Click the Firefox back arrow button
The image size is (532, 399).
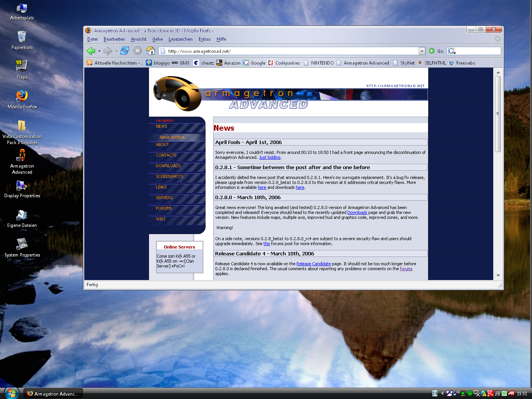[x=91, y=51]
